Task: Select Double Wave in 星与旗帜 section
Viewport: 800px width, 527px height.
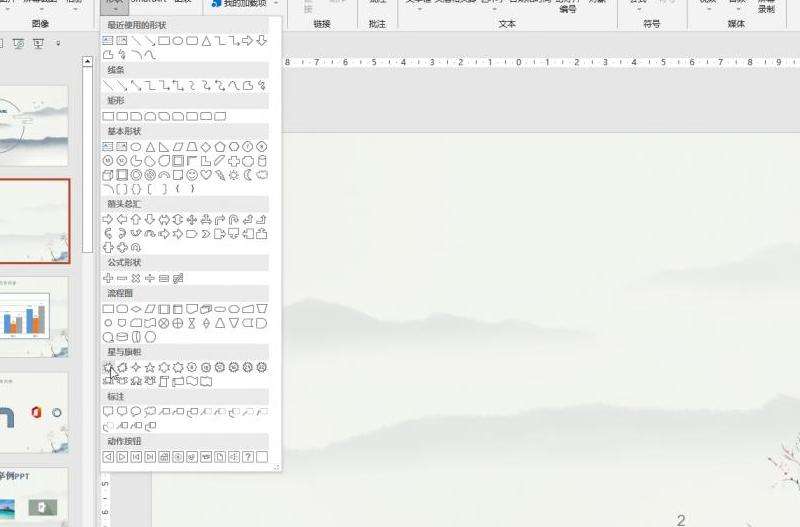Action: tap(206, 381)
